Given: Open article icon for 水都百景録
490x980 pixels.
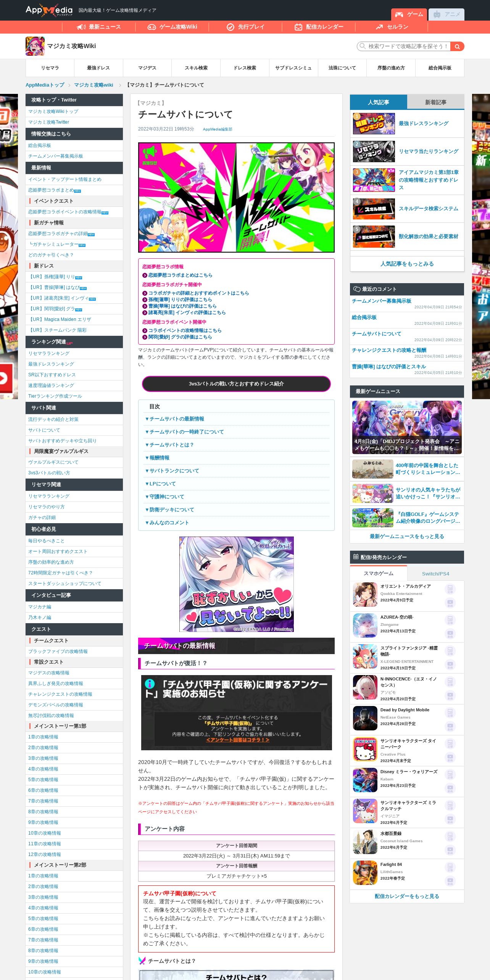Looking at the screenshot, I should coord(450,837).
